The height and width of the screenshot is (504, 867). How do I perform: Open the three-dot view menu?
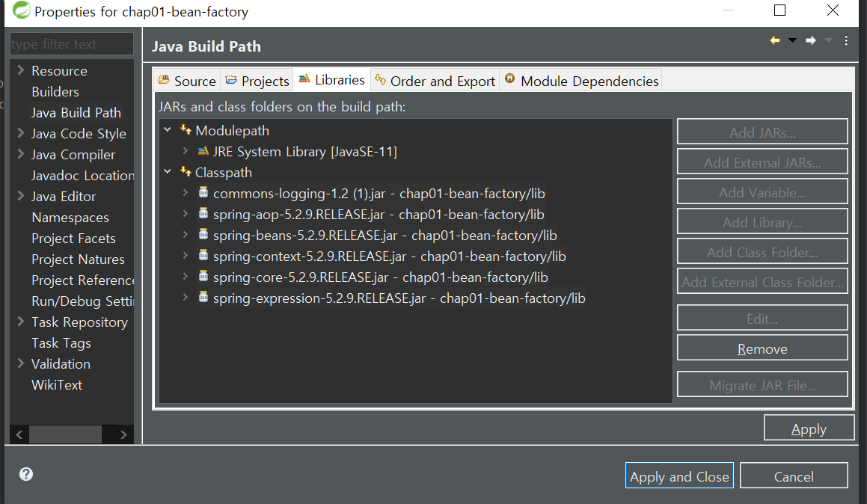[846, 40]
